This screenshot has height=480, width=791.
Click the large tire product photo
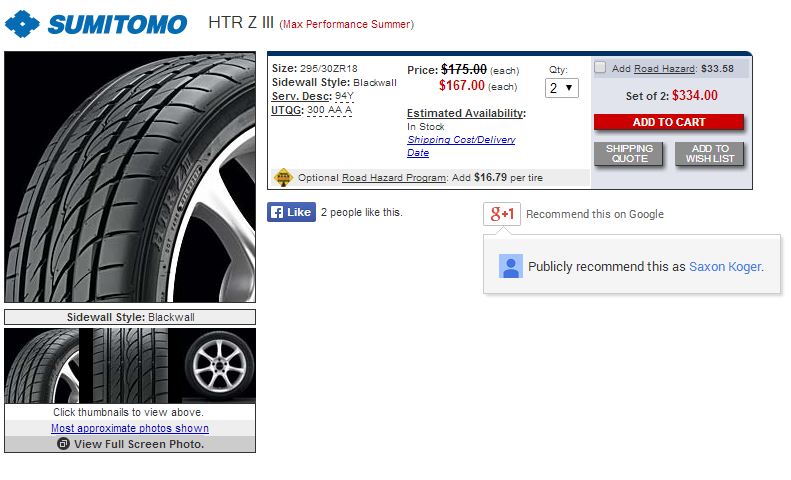130,177
